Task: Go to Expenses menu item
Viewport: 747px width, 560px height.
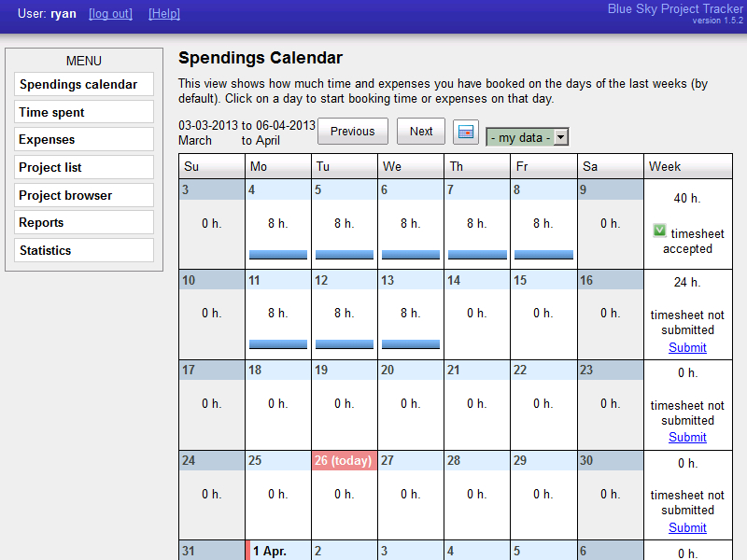Action: (84, 139)
